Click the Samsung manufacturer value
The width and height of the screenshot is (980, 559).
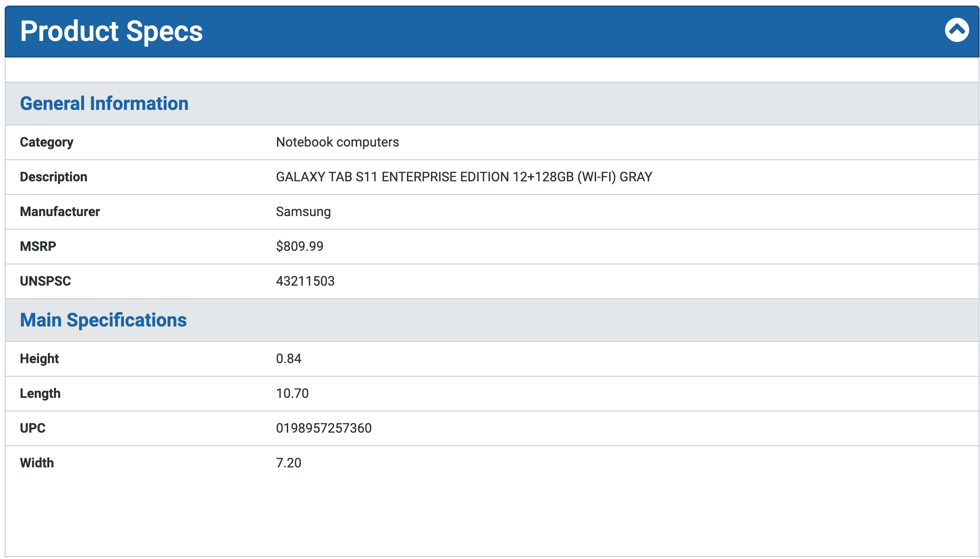click(x=303, y=211)
